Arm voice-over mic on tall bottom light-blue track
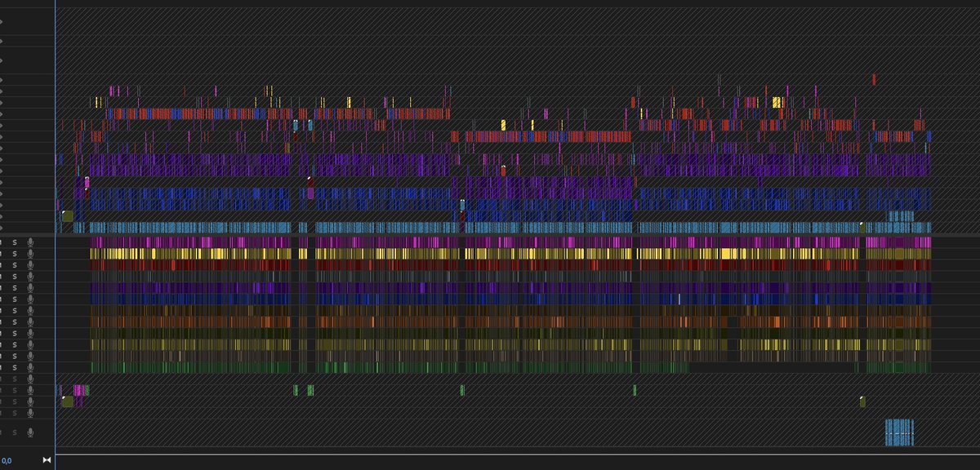The image size is (980, 470). click(30, 432)
